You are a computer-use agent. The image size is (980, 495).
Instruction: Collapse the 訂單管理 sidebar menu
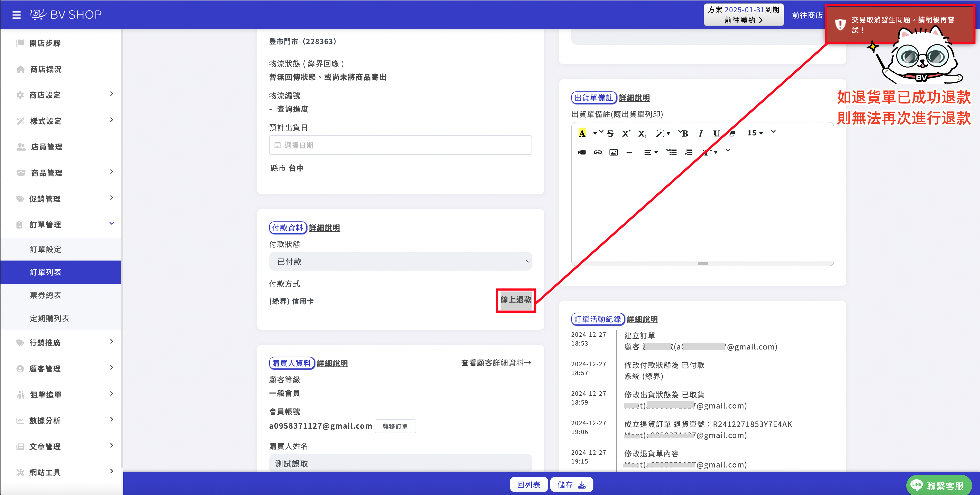(x=61, y=225)
